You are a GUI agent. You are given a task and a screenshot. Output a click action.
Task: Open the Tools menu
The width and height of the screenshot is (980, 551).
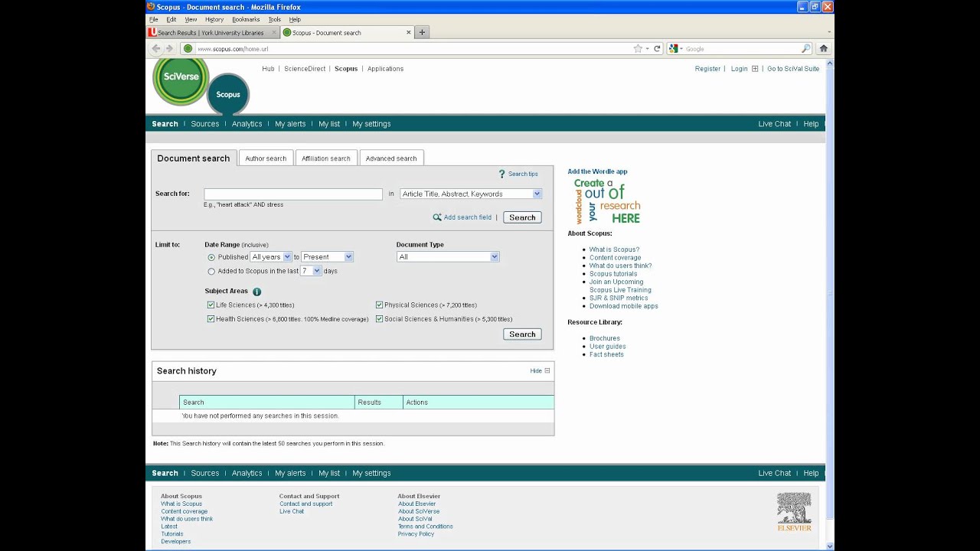pyautogui.click(x=274, y=19)
